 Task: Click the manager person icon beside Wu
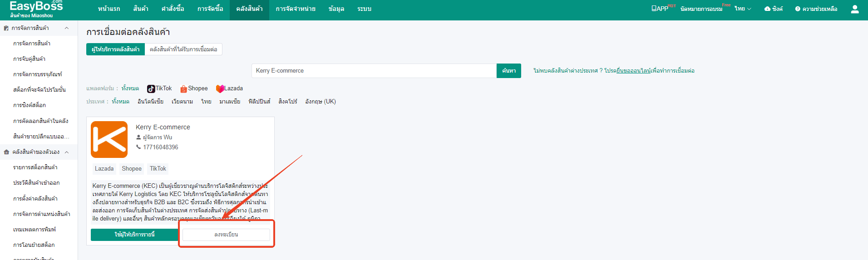coord(138,137)
